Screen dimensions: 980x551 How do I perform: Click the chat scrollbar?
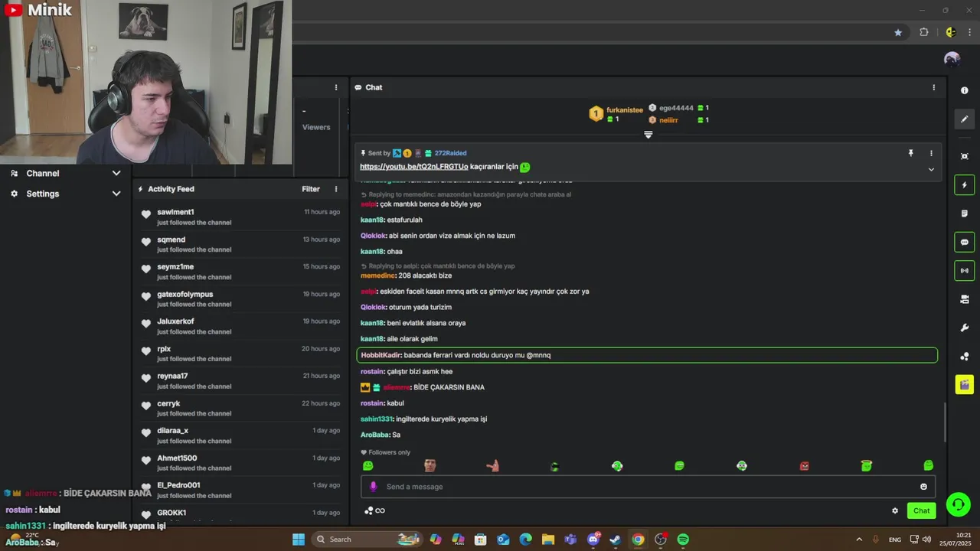pyautogui.click(x=944, y=422)
